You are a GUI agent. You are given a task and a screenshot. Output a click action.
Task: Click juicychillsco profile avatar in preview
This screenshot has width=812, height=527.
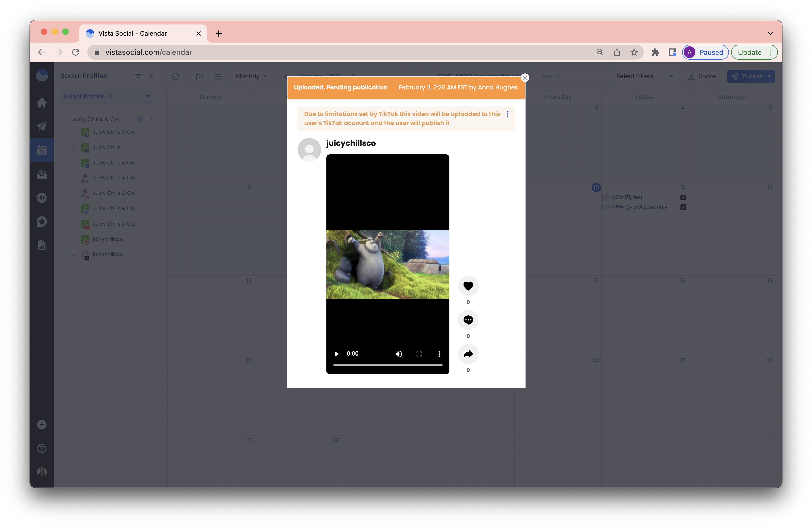(309, 149)
